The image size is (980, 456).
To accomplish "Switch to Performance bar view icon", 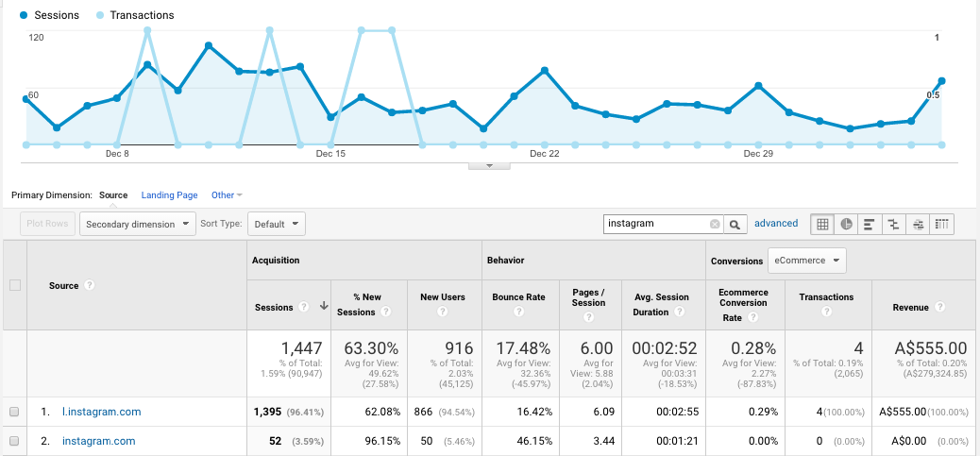I will (x=870, y=225).
